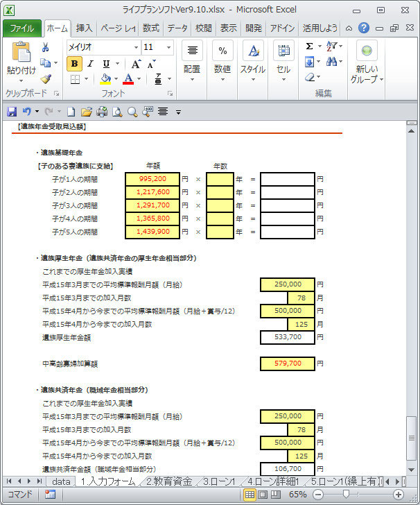Viewport: 420px width, 505px height.
Task: Apply the yellow fill color bucket
Action: coord(105,79)
